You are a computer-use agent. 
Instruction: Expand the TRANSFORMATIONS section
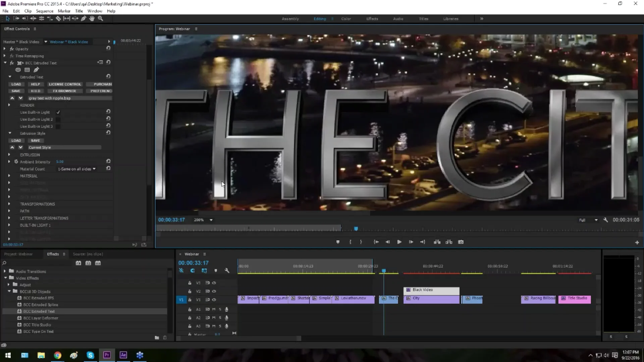[x=9, y=204]
